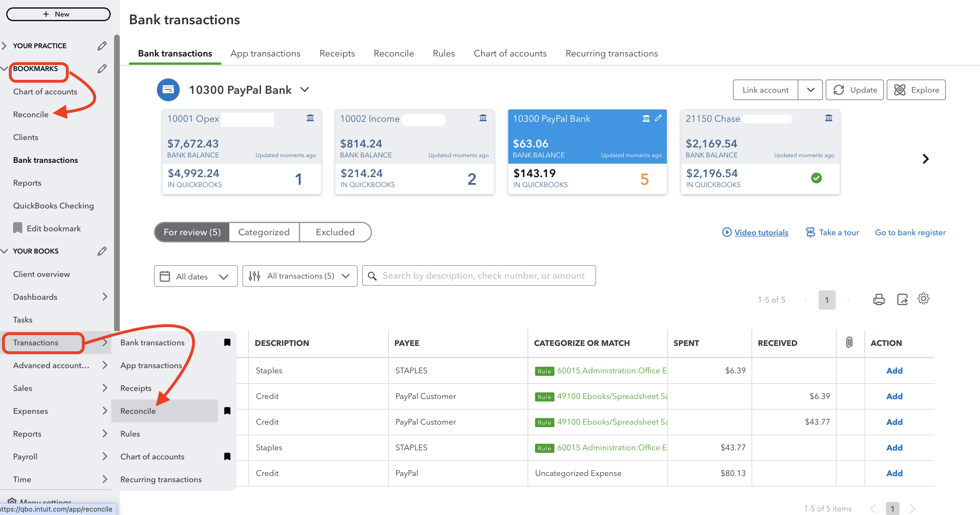Click the pencil icon beside BOOKMARKS
The image size is (980, 515).
tap(102, 69)
